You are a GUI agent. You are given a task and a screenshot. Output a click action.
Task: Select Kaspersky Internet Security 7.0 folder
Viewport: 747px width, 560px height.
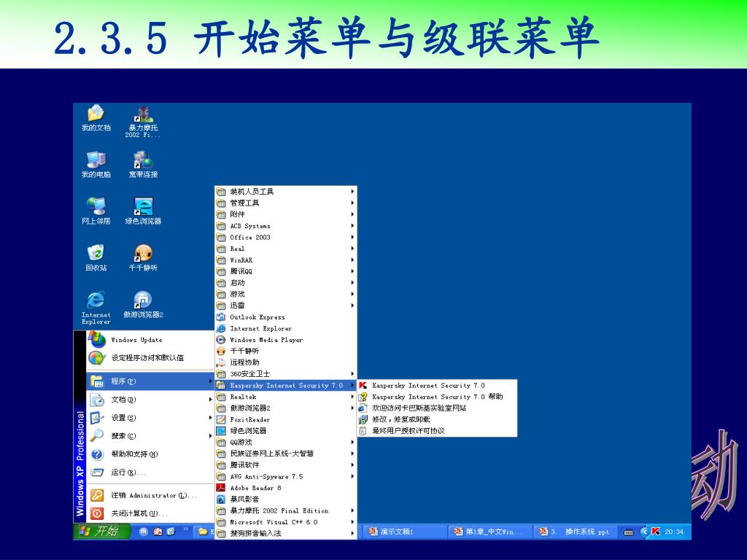tap(286, 385)
